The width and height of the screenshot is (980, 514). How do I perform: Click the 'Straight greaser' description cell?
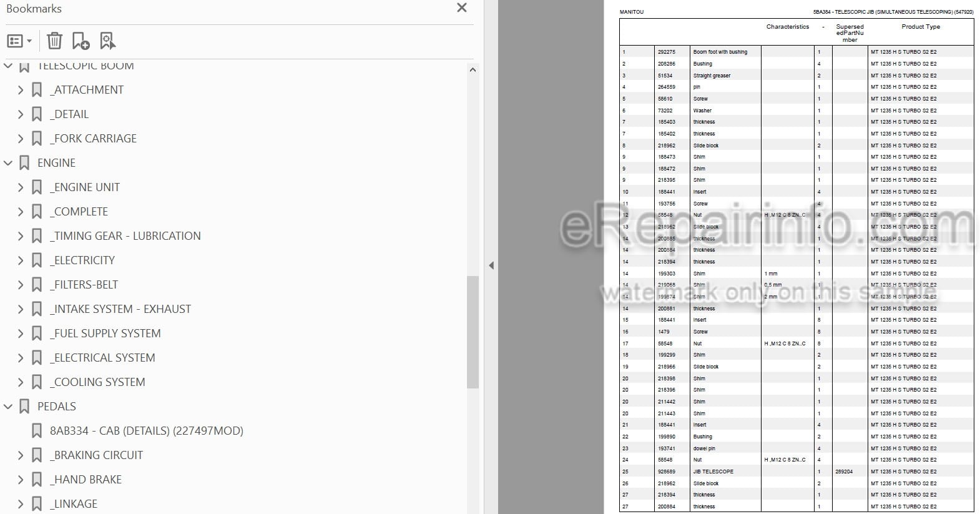[712, 76]
